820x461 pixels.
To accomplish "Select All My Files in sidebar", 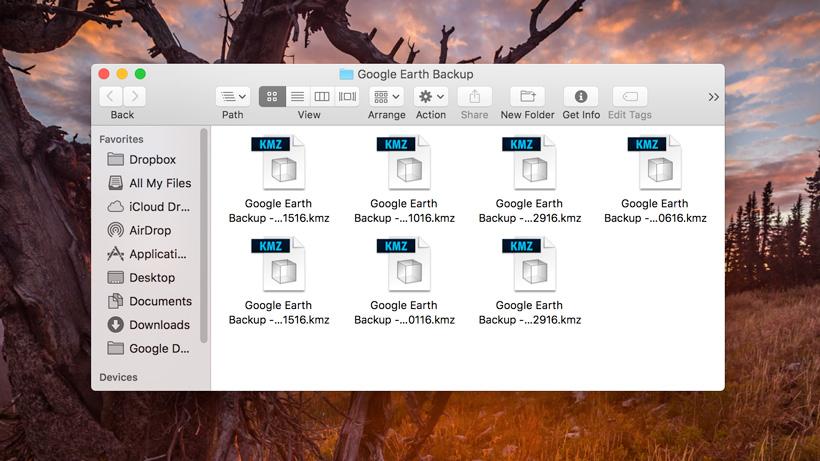I will pyautogui.click(x=159, y=183).
